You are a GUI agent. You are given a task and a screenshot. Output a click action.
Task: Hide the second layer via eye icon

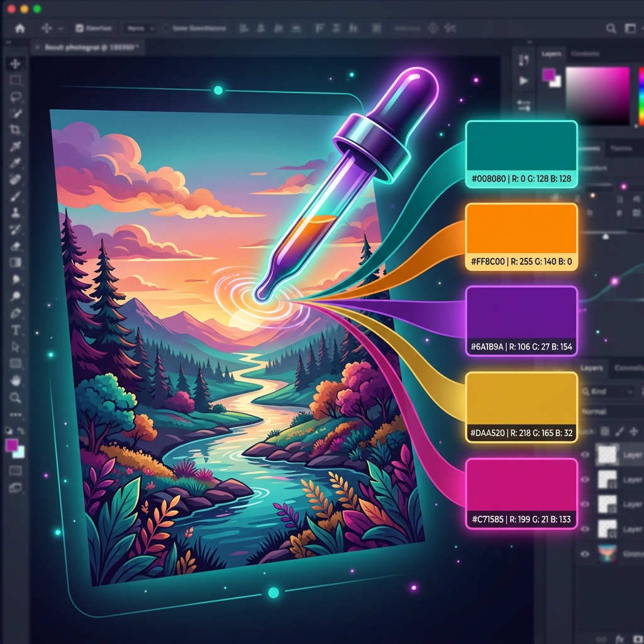pyautogui.click(x=585, y=479)
